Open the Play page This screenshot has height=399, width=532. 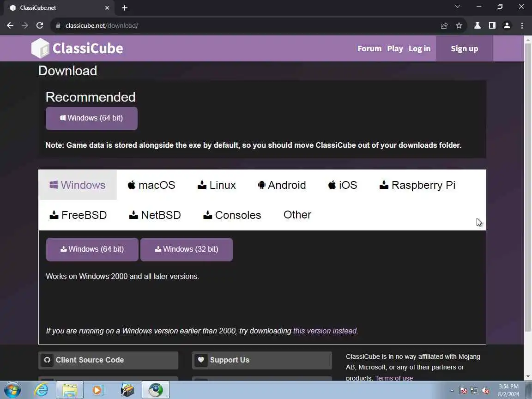tap(395, 48)
